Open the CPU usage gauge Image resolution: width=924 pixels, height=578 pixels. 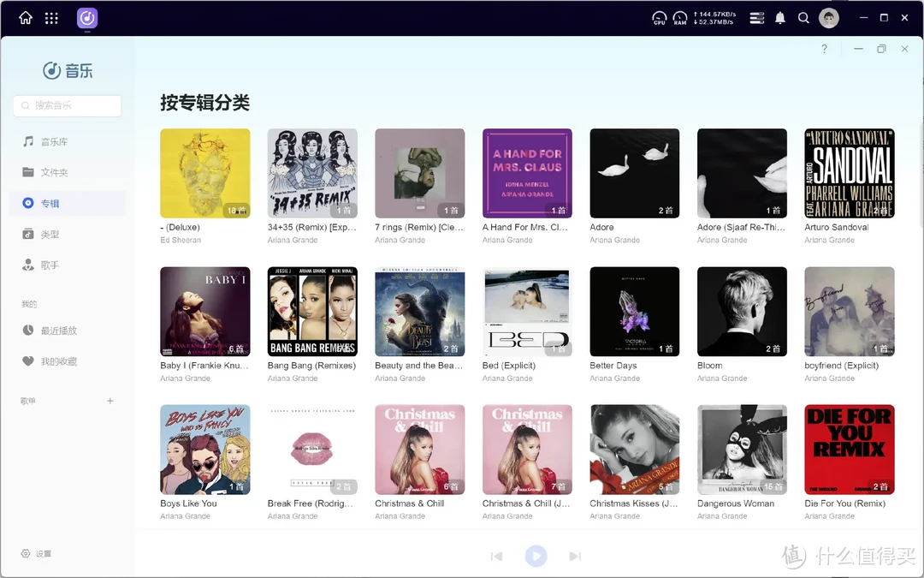point(659,18)
